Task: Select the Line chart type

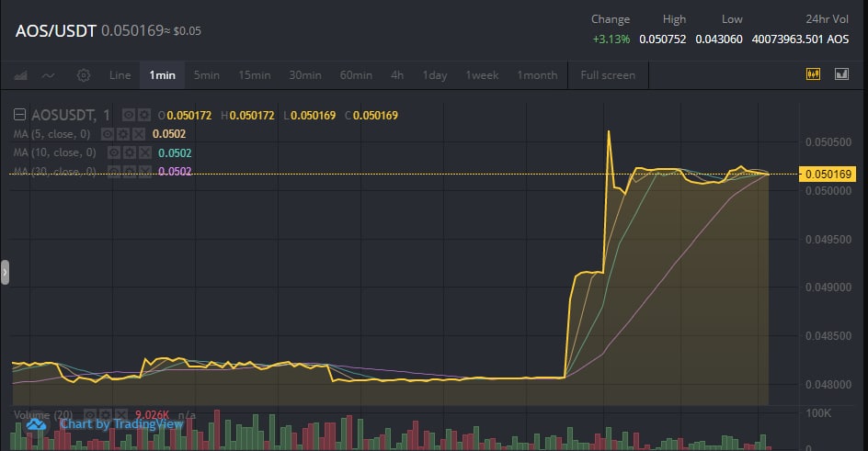Action: pos(120,75)
